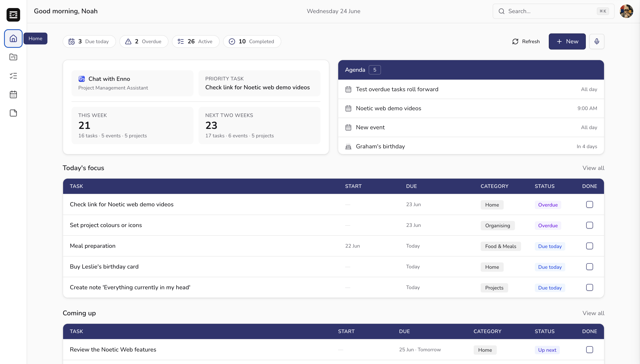The width and height of the screenshot is (640, 364).
Task: Open the Projects folder sidebar icon
Action: [x=13, y=57]
